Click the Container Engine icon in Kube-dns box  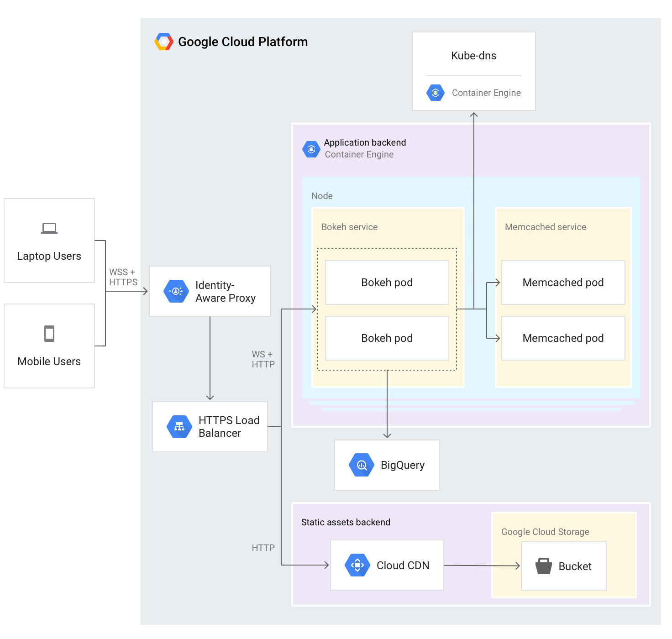tap(436, 93)
